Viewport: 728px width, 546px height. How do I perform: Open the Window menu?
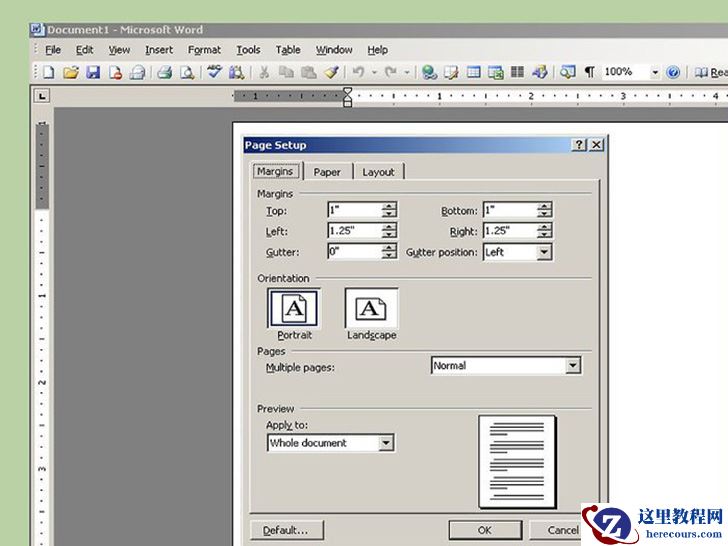coord(334,50)
